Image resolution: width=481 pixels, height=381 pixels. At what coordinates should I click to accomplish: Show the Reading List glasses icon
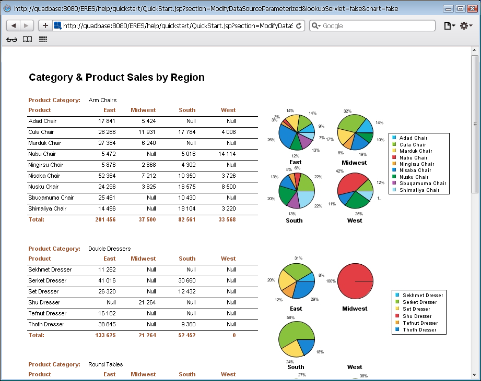(11, 39)
